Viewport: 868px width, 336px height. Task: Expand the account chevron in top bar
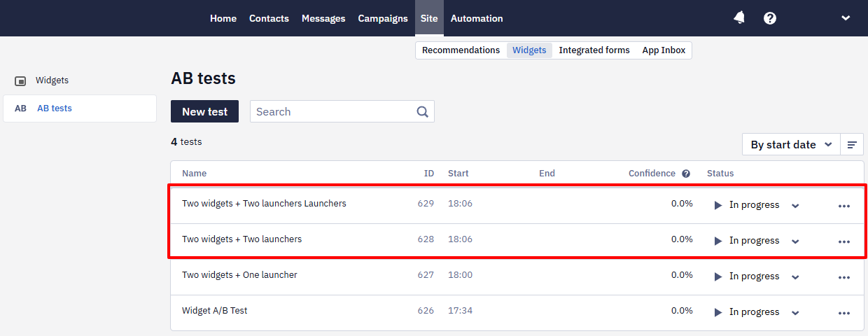coord(846,18)
